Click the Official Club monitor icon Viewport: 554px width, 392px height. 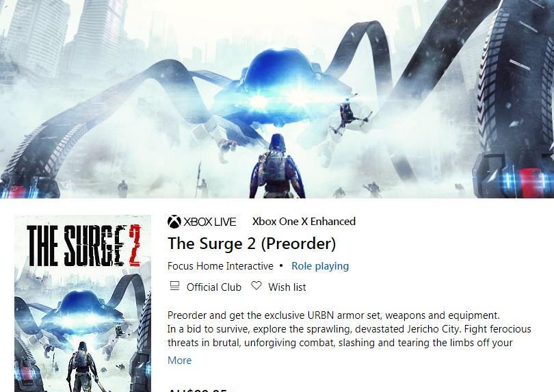click(174, 286)
